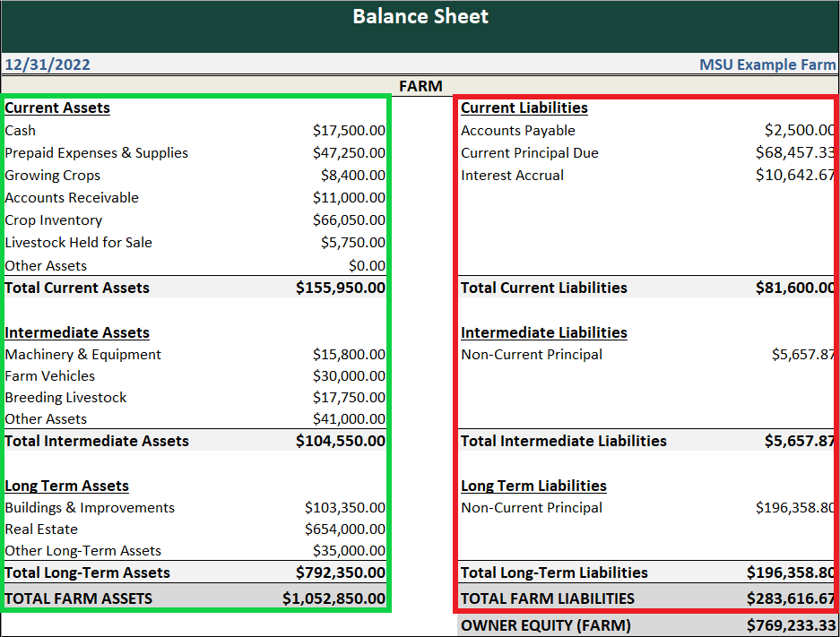Viewport: 840px width, 637px height.
Task: Click the Current Liabilities heading
Action: (524, 108)
